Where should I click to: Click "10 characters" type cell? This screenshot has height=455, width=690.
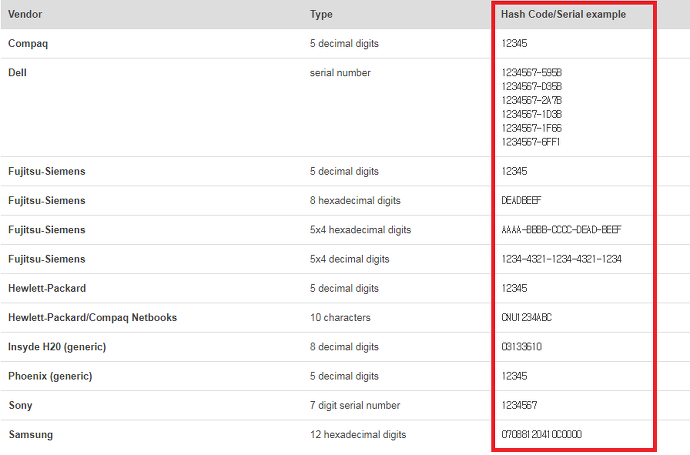click(x=340, y=317)
